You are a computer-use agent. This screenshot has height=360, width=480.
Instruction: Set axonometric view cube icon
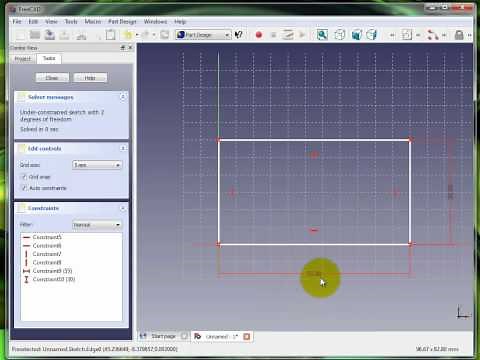coord(339,35)
